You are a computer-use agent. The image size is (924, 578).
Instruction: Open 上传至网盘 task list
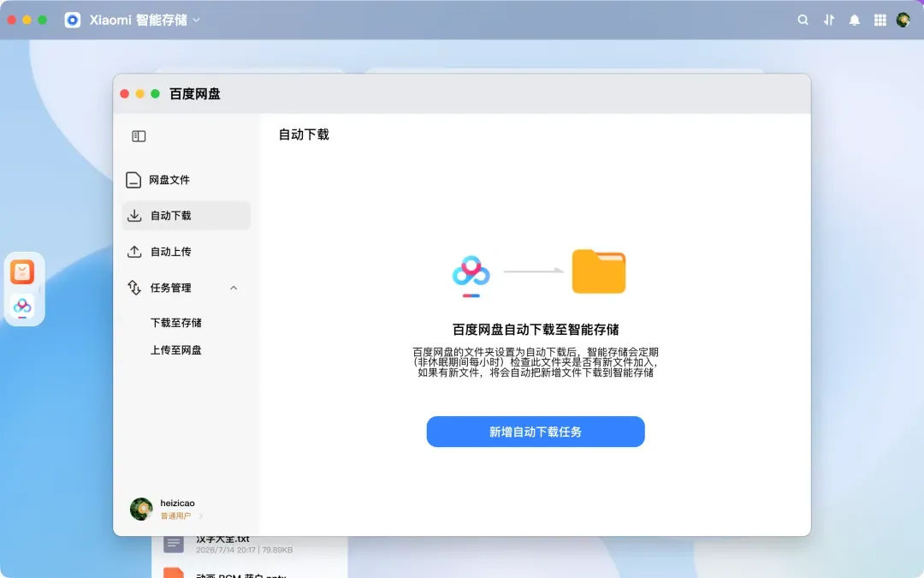point(175,350)
